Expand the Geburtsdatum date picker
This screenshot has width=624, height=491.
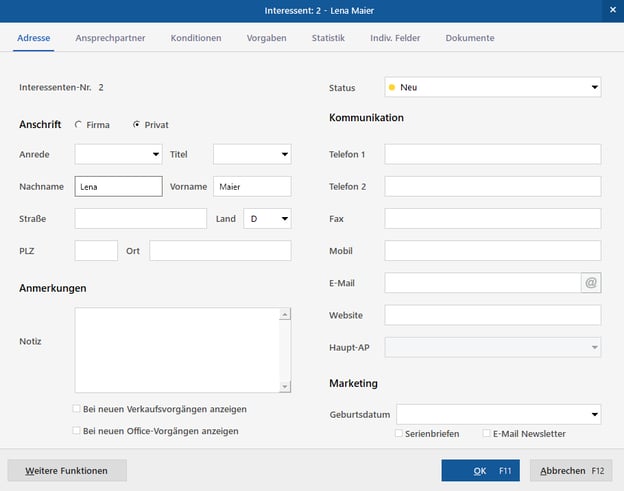point(595,413)
